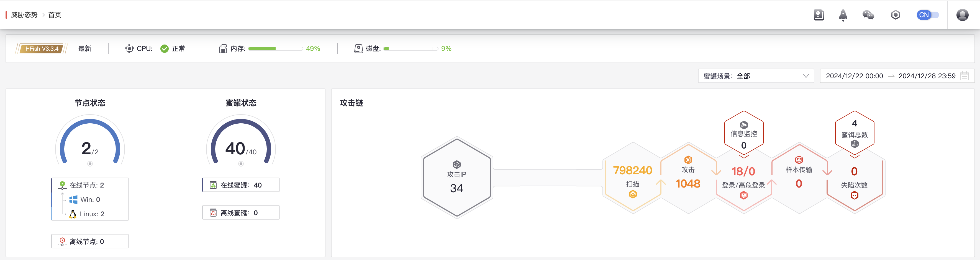Click the rocket icon in header
The width and height of the screenshot is (980, 260).
coord(843,15)
